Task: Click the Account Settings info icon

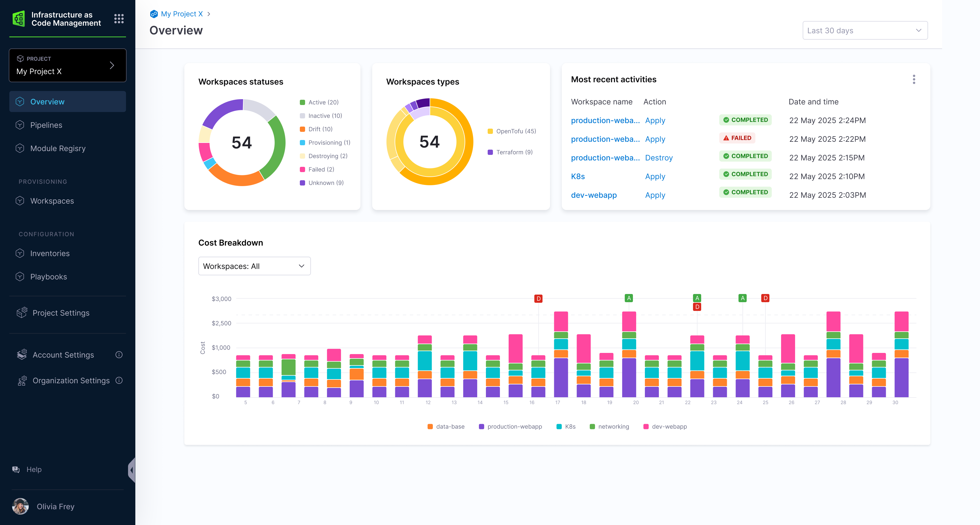Action: pyautogui.click(x=119, y=355)
